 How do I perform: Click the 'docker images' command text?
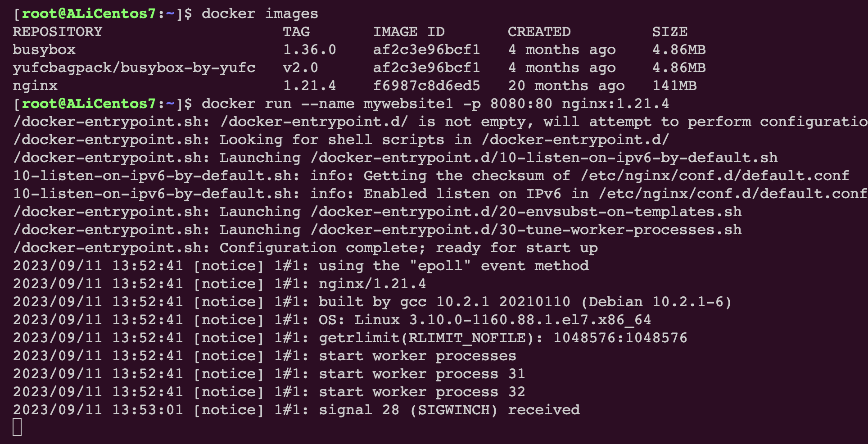pos(260,14)
